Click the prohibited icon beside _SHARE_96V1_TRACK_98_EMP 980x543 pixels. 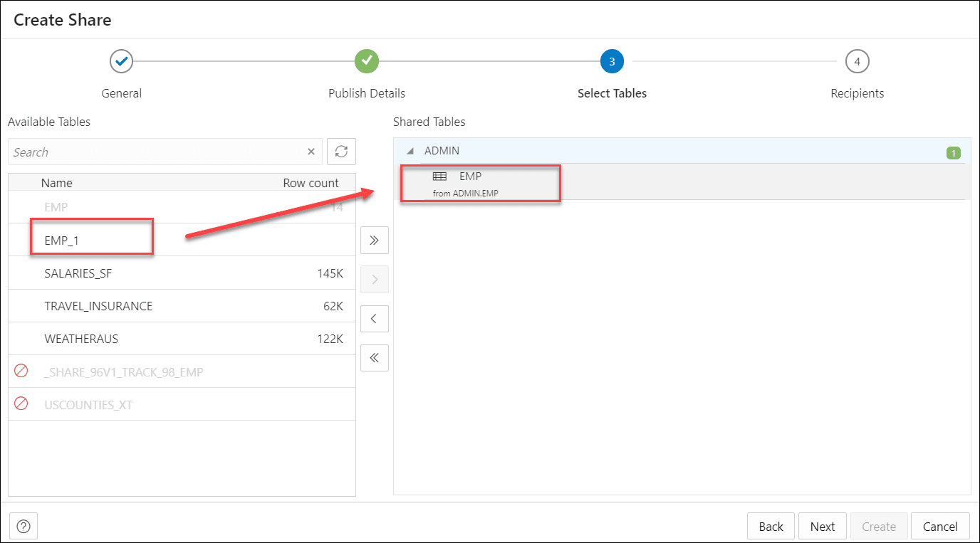point(21,370)
